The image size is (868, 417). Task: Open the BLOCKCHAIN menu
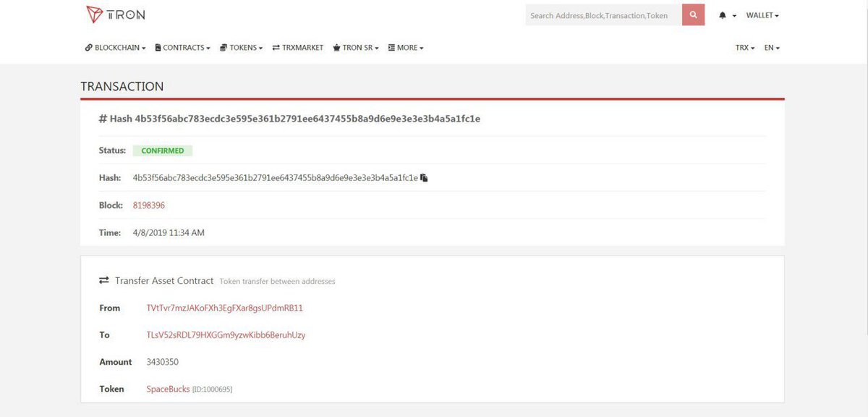click(x=115, y=48)
